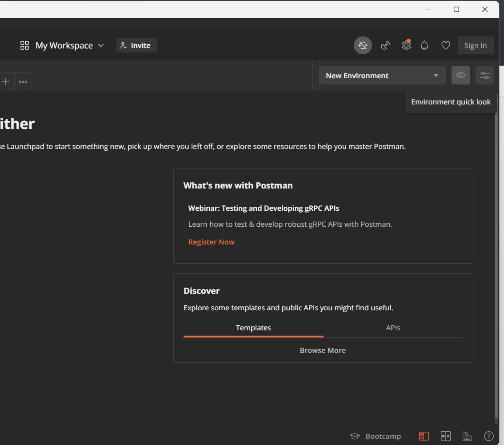This screenshot has height=445, width=504.
Task: Click the What's new with Postman heading
Action: point(238,185)
